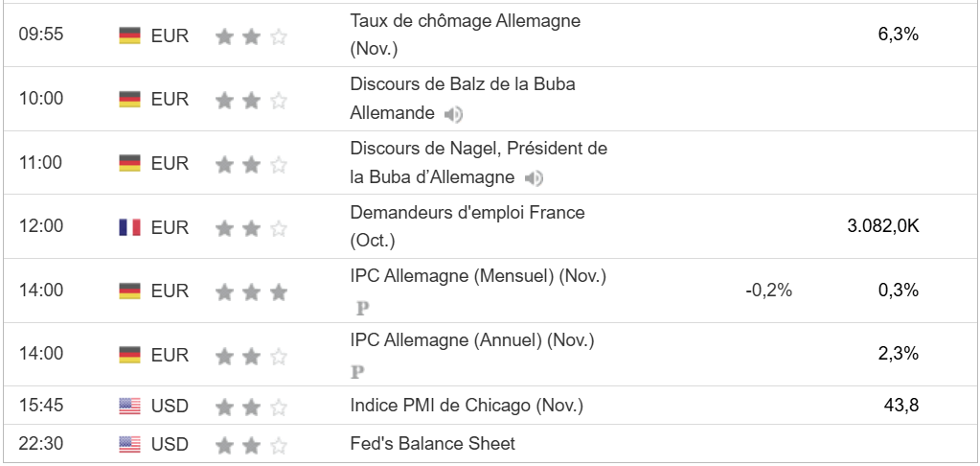Screen dimensions: 980x466
Task: Open Indice PMI de Chicago event
Action: tap(467, 405)
